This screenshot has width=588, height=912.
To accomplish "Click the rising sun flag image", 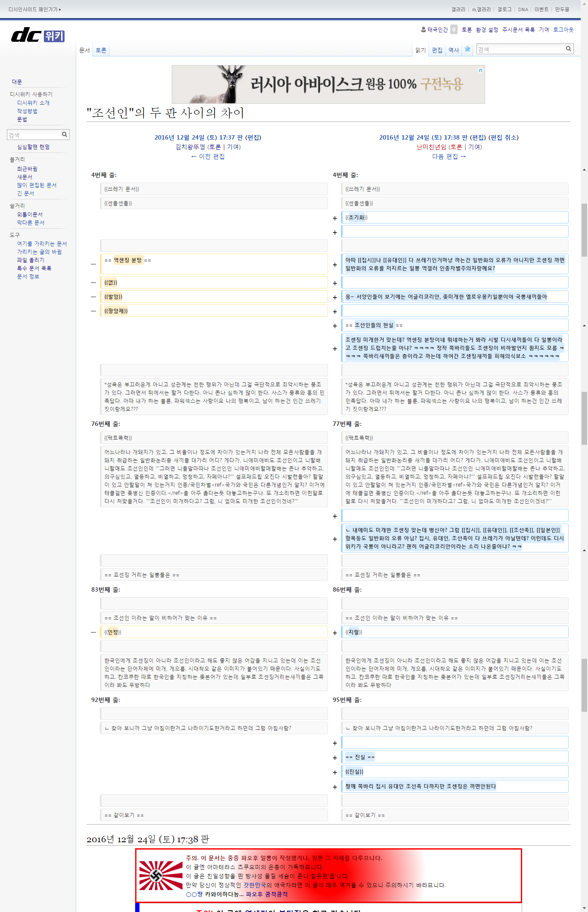I will coord(161,875).
